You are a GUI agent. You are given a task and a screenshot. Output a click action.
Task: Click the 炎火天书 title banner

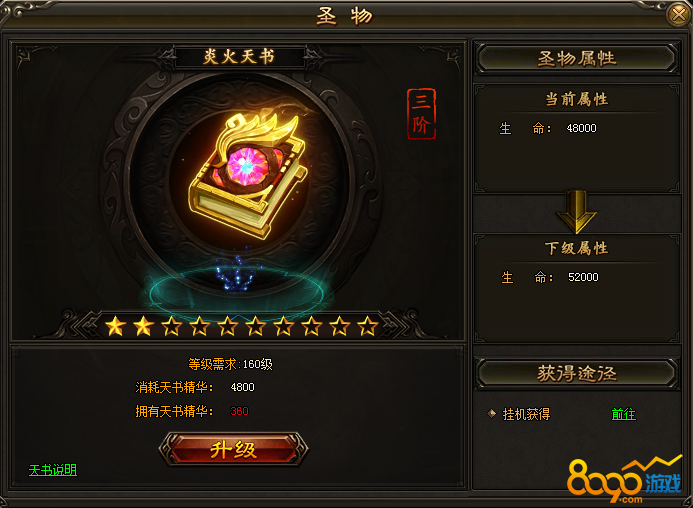239,57
